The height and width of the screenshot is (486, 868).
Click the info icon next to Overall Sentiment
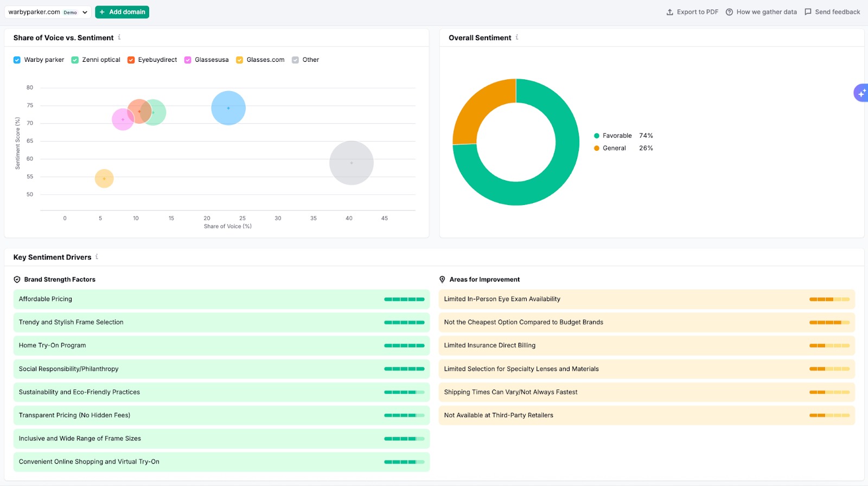(x=517, y=37)
